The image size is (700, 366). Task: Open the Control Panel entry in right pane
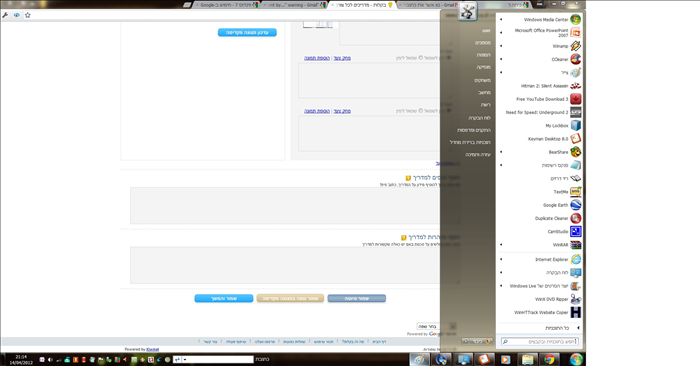[479, 118]
